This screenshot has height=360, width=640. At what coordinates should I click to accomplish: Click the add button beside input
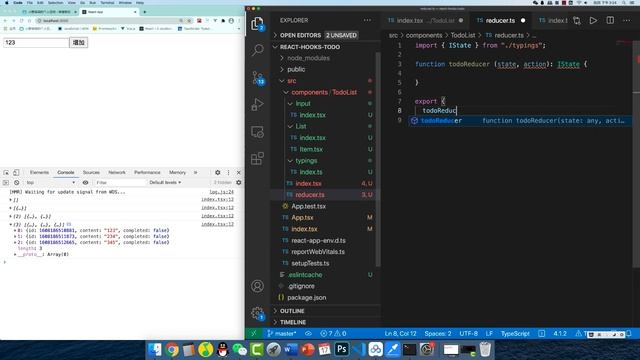point(78,42)
